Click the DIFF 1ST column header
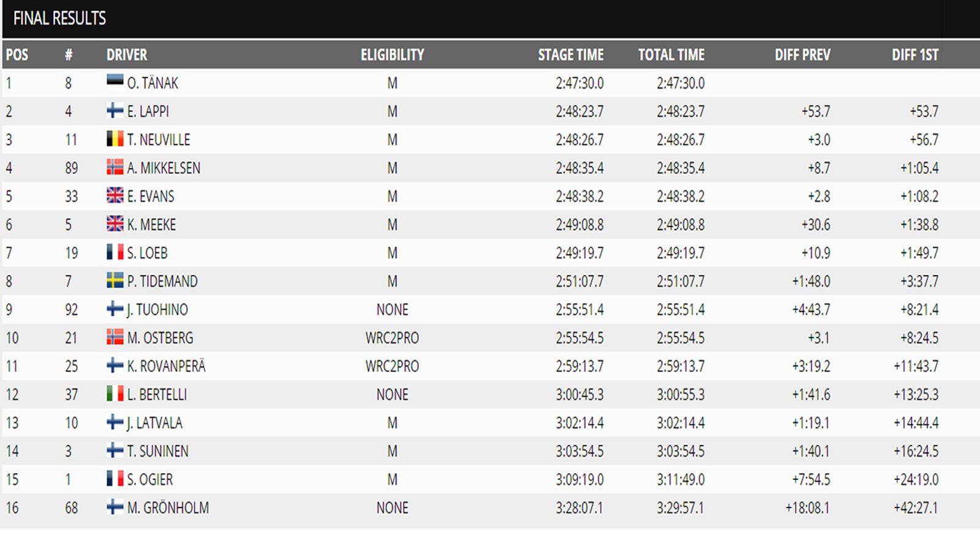 (915, 54)
